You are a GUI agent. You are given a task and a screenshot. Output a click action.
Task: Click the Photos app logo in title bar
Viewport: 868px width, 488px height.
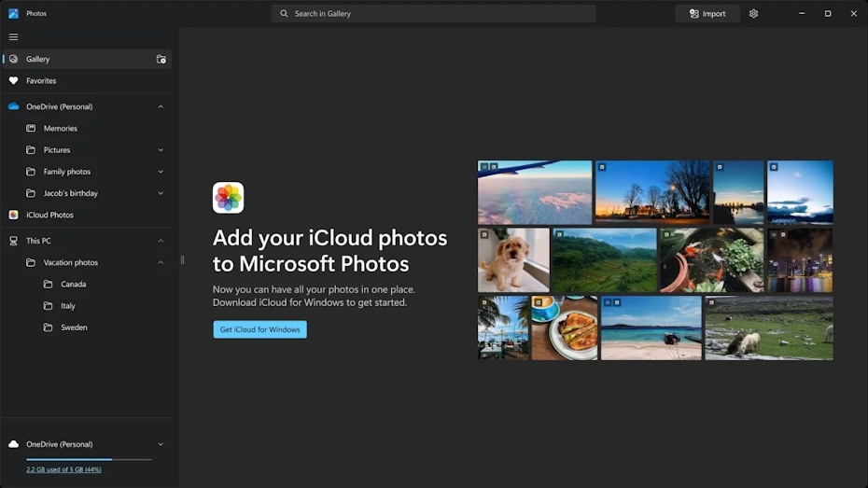pyautogui.click(x=13, y=13)
